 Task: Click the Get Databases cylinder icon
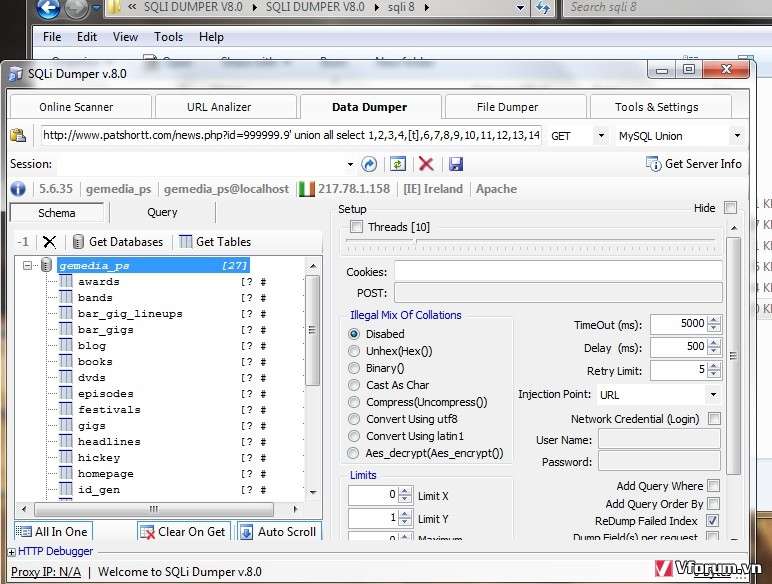click(78, 242)
